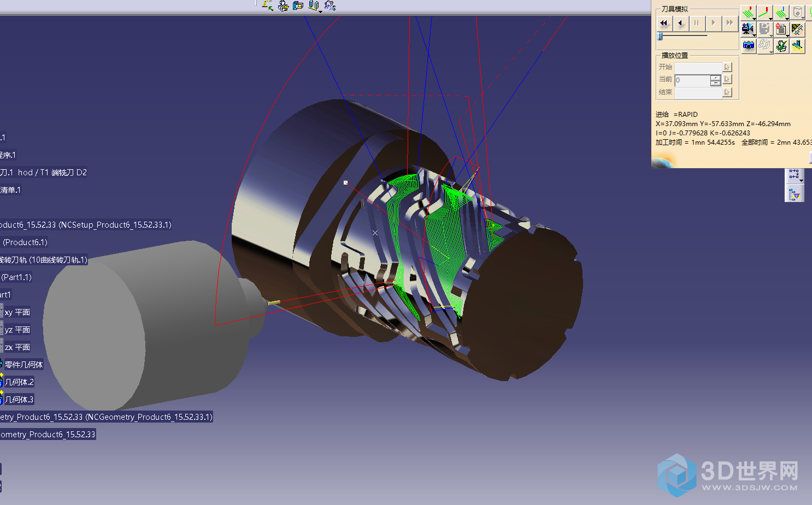This screenshot has width=812, height=505.
Task: Select the 零件几何体 tree node
Action: click(23, 365)
